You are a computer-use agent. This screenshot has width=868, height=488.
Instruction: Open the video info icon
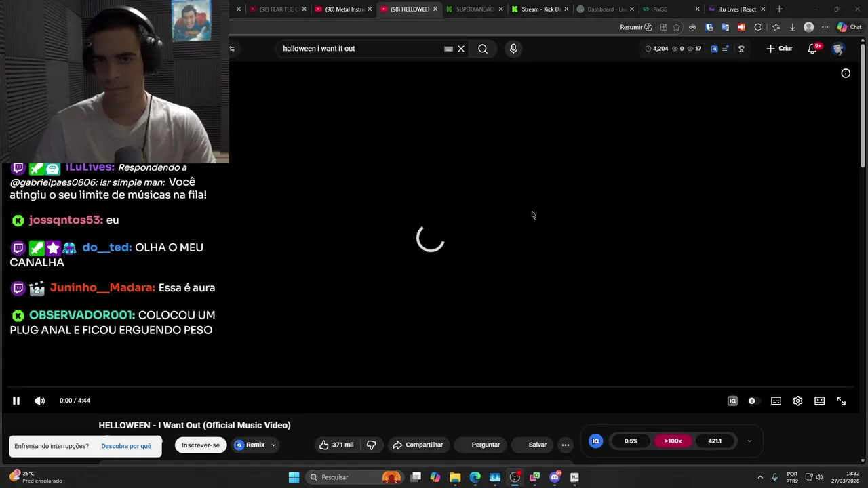pos(846,73)
